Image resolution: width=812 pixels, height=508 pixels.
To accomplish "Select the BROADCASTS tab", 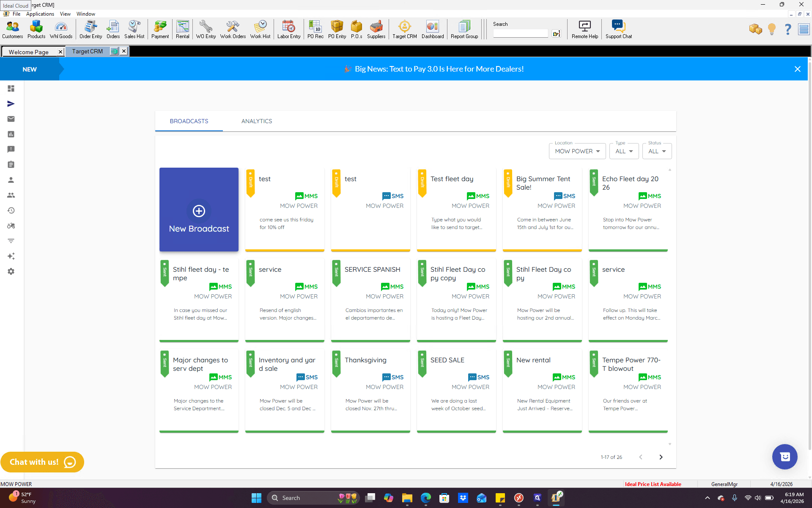I will coord(189,121).
